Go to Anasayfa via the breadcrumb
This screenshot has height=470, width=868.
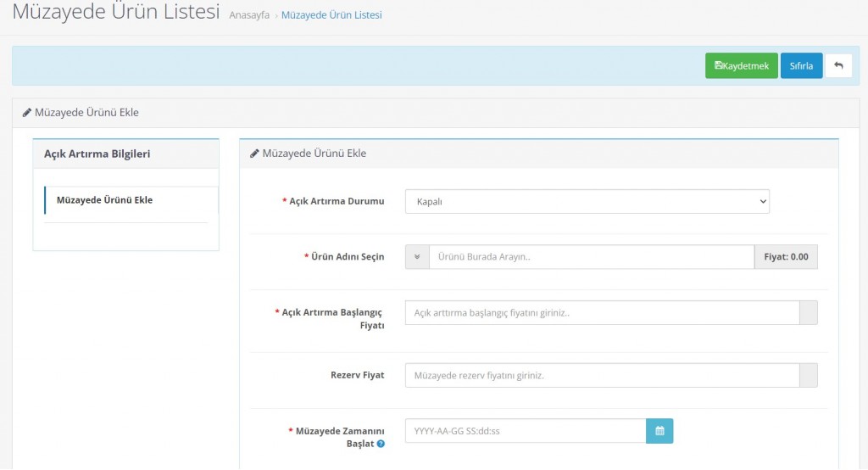tap(249, 15)
